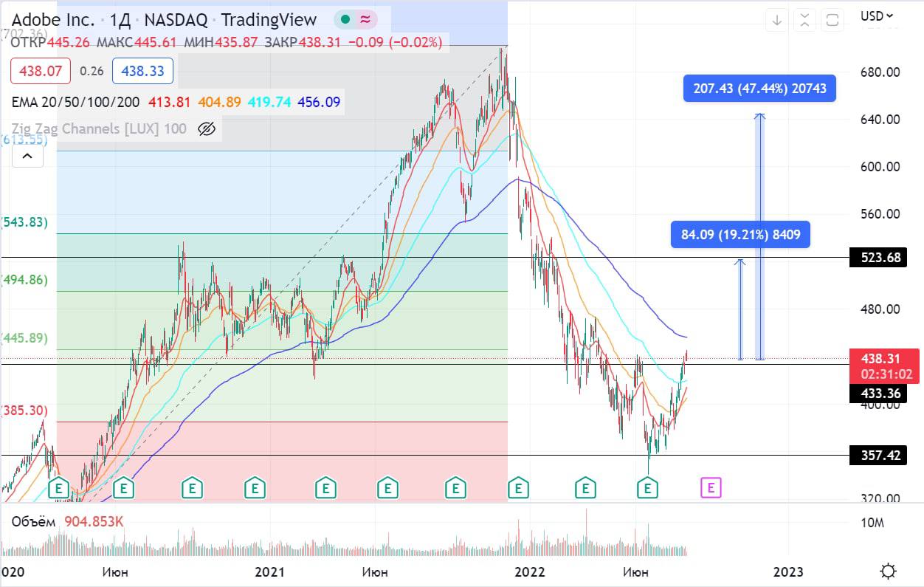
Task: Click the red 438.07 sell price button
Action: click(x=41, y=71)
